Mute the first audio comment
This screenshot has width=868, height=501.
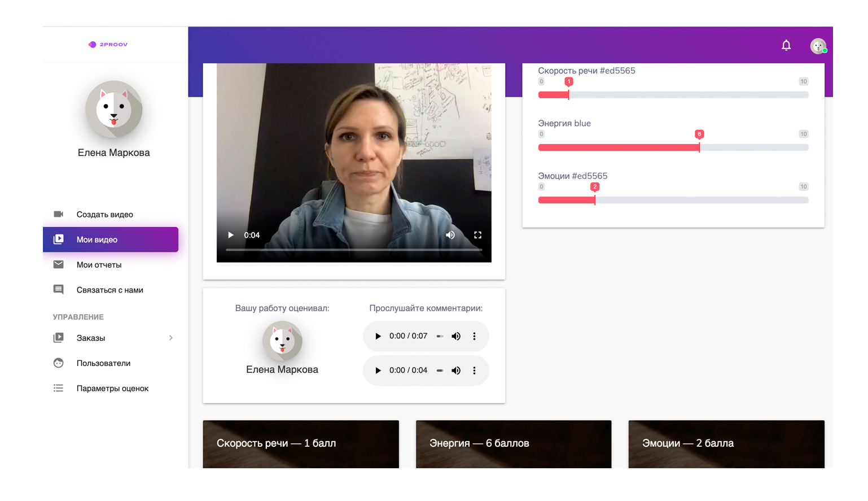[x=456, y=336]
